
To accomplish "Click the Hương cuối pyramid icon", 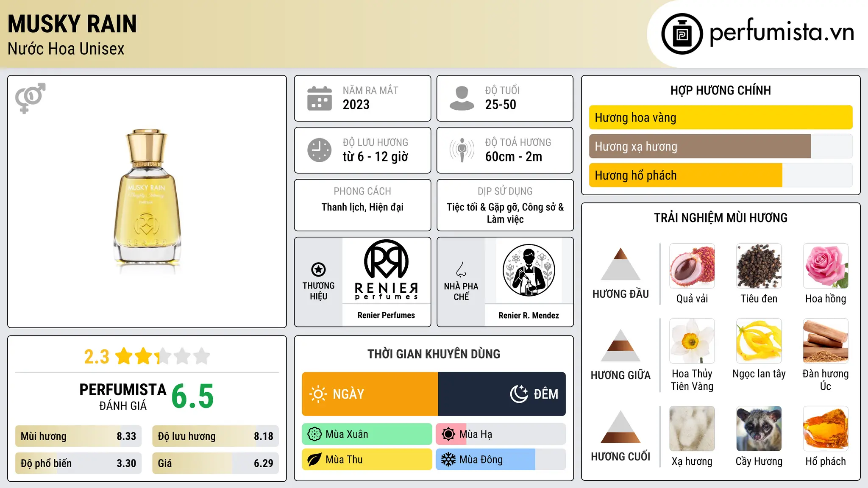I will pos(620,427).
